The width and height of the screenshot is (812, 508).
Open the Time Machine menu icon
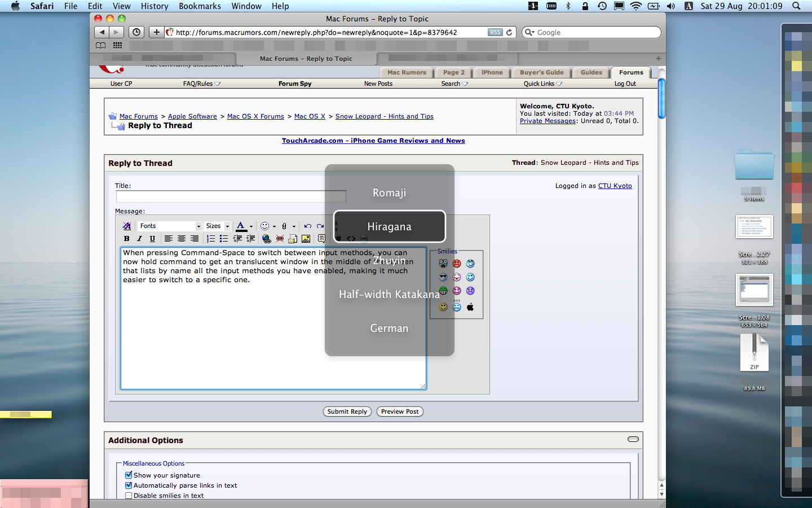click(602, 6)
